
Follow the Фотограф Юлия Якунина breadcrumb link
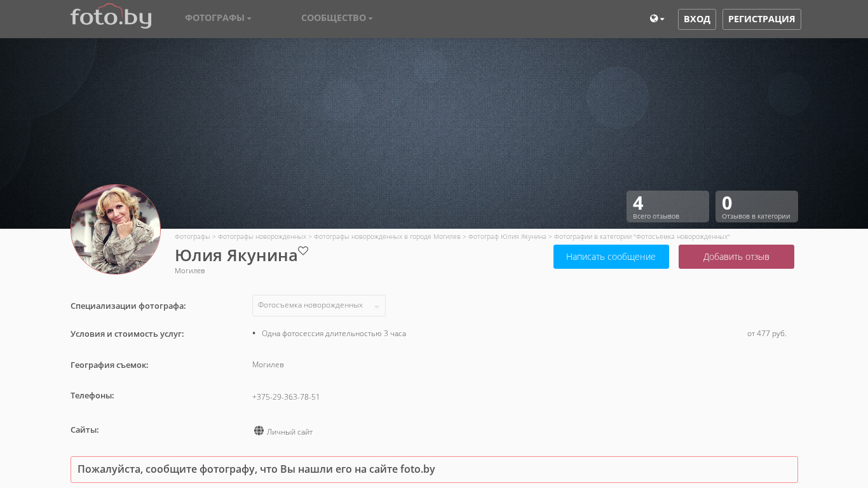coord(507,236)
